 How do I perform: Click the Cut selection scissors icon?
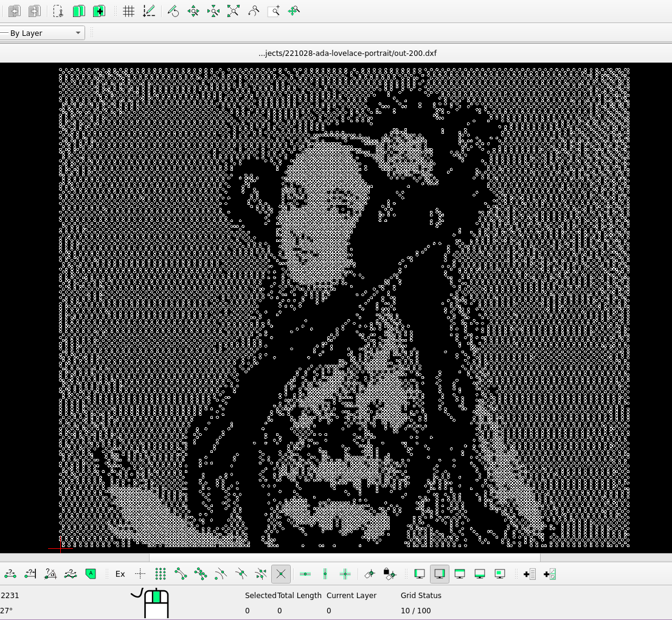[58, 11]
